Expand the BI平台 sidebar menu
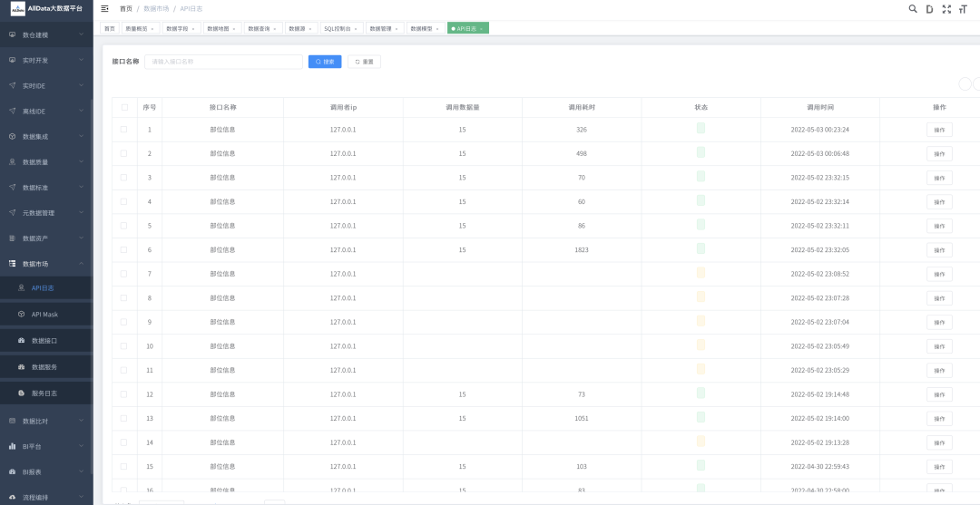The width and height of the screenshot is (980, 505). pyautogui.click(x=45, y=446)
